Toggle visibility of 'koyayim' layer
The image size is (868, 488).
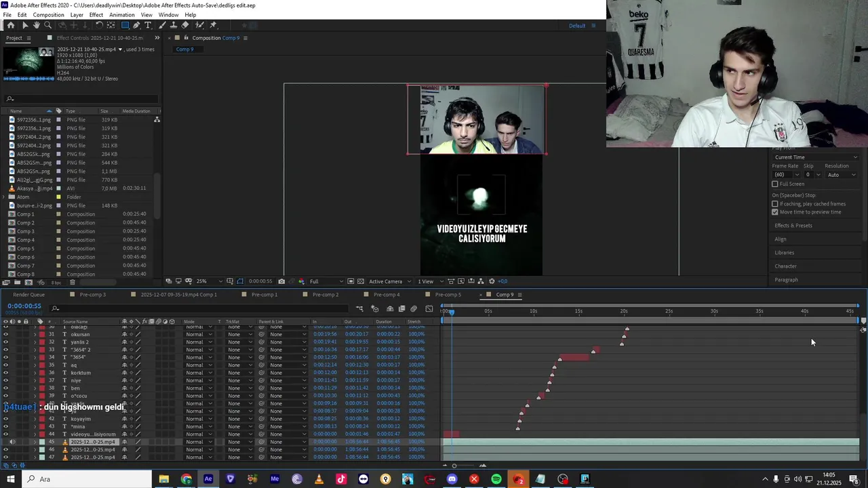pyautogui.click(x=5, y=419)
